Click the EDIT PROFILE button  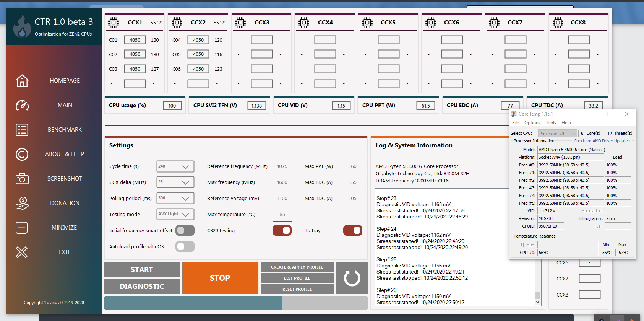297,278
